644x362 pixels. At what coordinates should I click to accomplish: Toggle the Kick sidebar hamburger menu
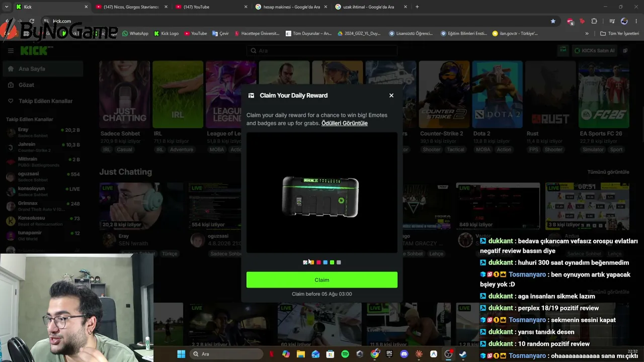11,51
